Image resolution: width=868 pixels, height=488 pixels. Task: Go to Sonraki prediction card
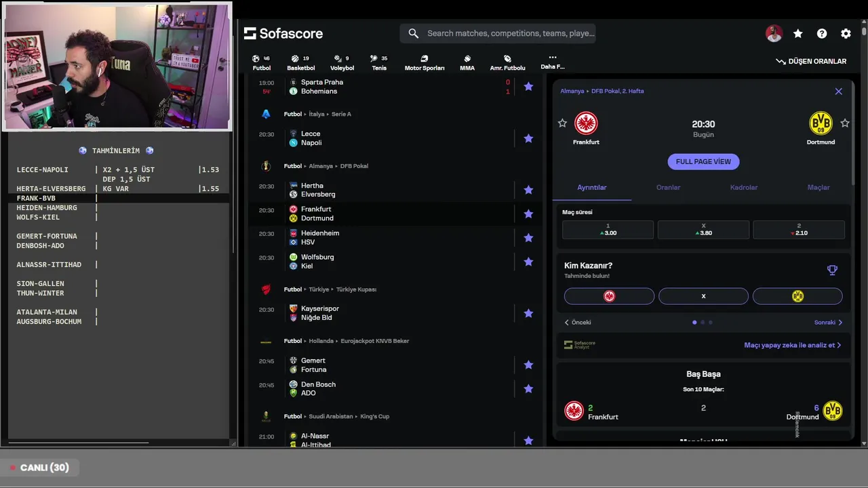828,323
